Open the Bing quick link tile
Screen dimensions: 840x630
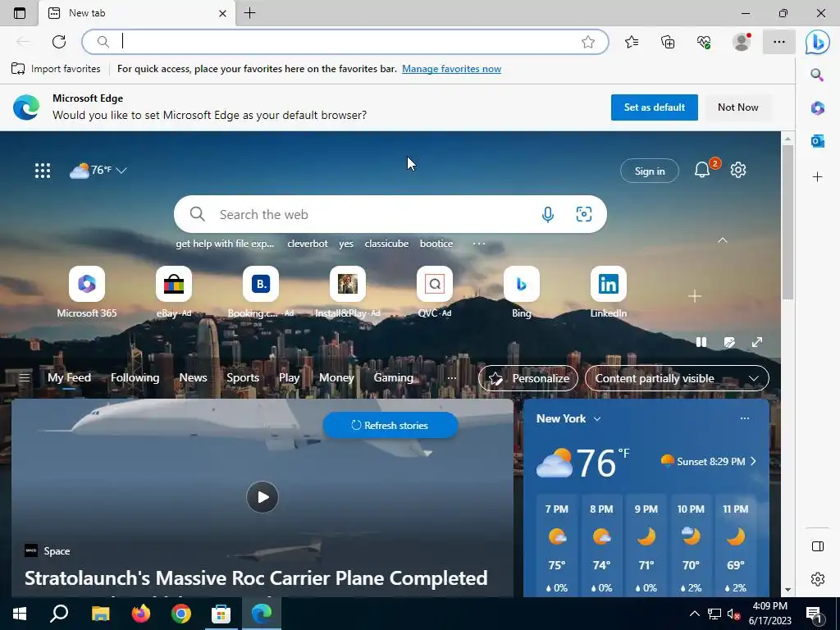(521, 292)
